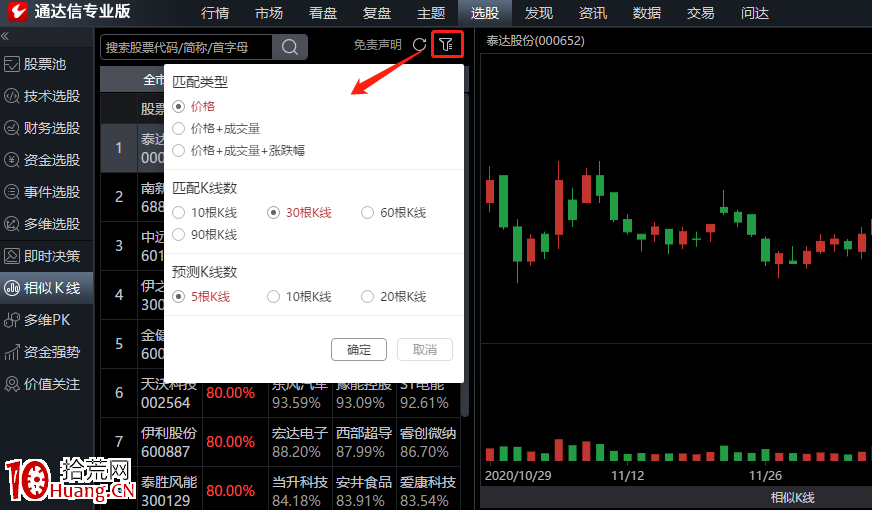
Task: Choose 30根K线 under 匹配K线数
Action: pos(299,212)
